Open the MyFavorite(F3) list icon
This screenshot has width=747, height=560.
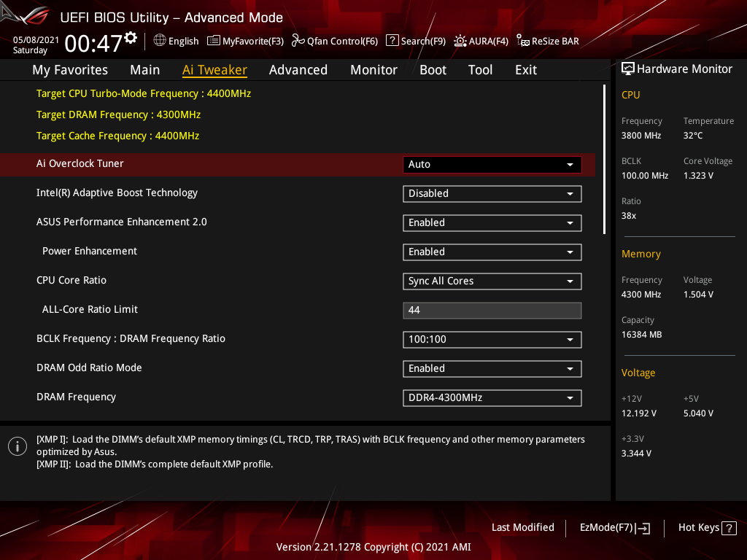[x=214, y=41]
